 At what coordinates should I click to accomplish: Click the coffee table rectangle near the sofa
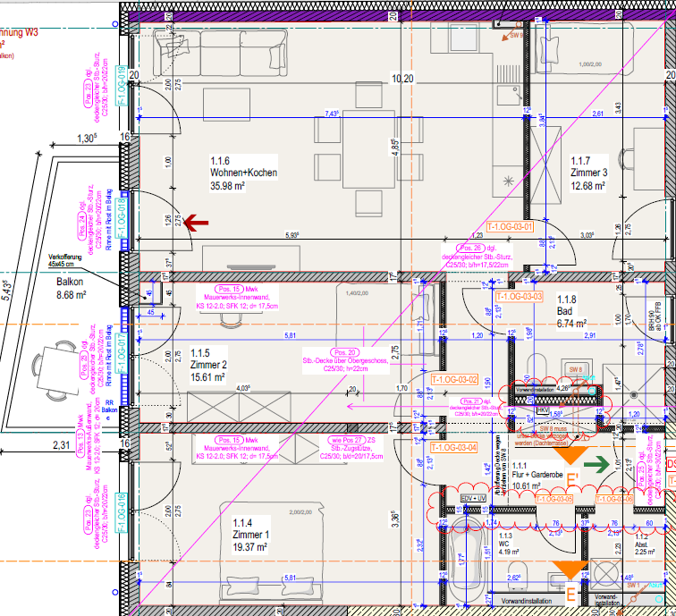pyautogui.click(x=227, y=105)
